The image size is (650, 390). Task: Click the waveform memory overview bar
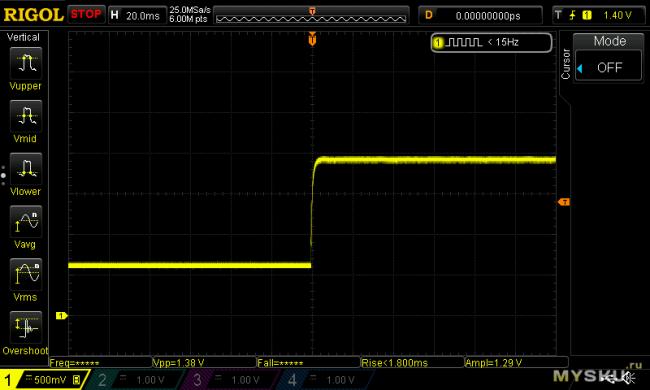(x=311, y=15)
